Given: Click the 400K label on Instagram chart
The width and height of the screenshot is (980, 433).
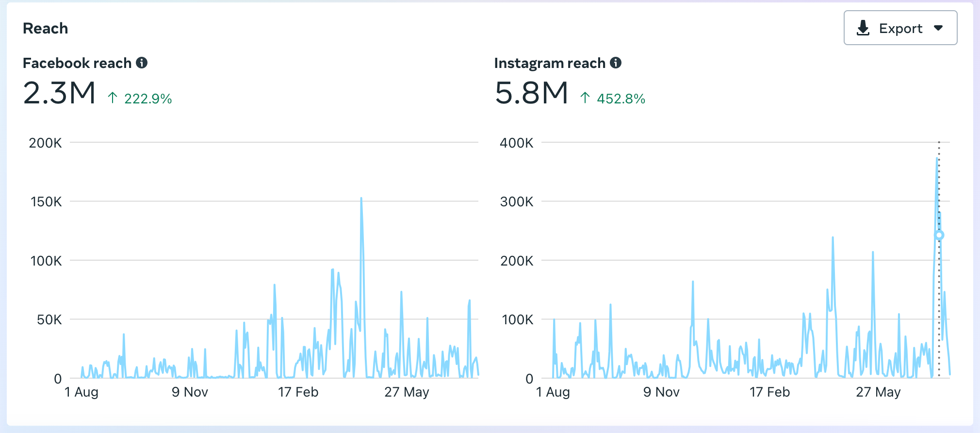Looking at the screenshot, I should tap(516, 143).
